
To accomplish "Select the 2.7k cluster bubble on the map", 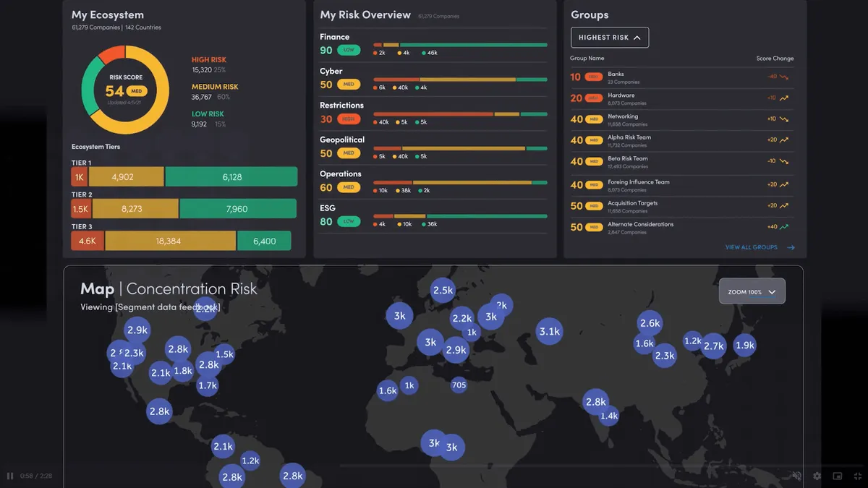I will pos(714,346).
